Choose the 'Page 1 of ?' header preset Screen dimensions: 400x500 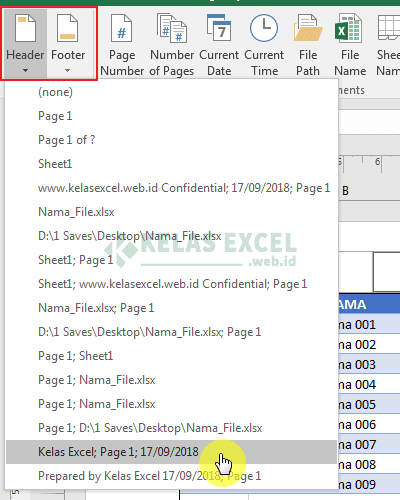coord(172,140)
